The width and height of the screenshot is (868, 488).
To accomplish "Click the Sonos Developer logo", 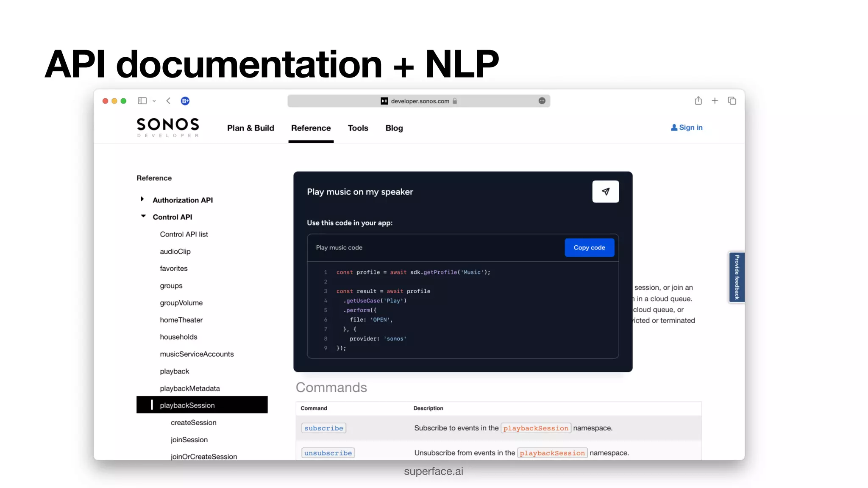I will (x=168, y=127).
